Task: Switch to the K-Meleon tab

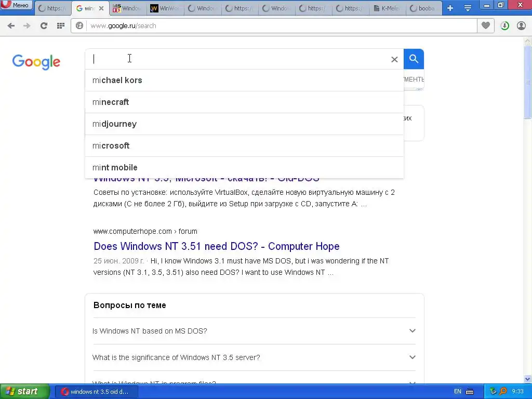Action: click(x=387, y=8)
